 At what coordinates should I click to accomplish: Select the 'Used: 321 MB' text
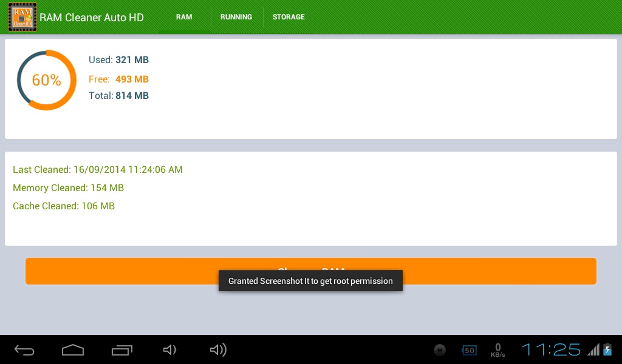[118, 60]
